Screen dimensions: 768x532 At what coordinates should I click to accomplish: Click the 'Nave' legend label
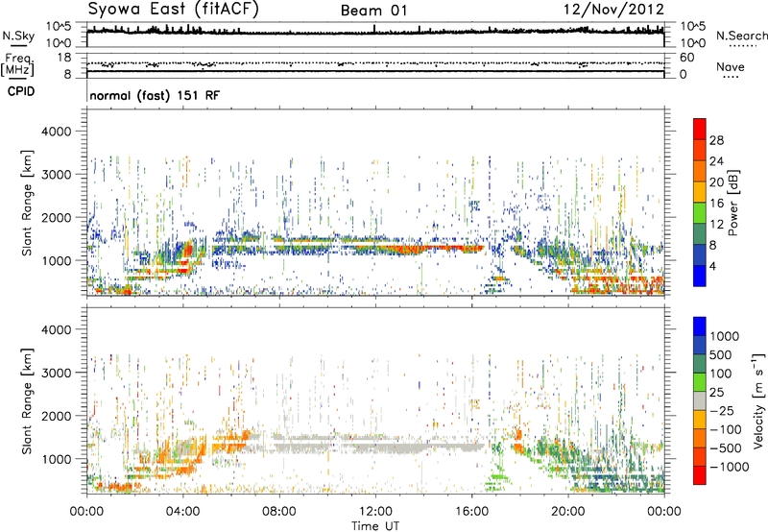731,66
